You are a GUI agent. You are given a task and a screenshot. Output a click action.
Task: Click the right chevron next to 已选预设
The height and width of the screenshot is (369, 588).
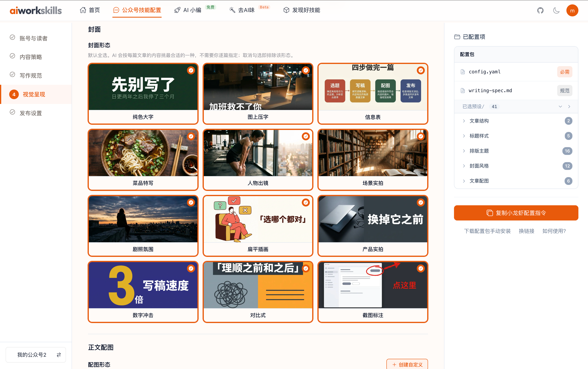coord(569,107)
